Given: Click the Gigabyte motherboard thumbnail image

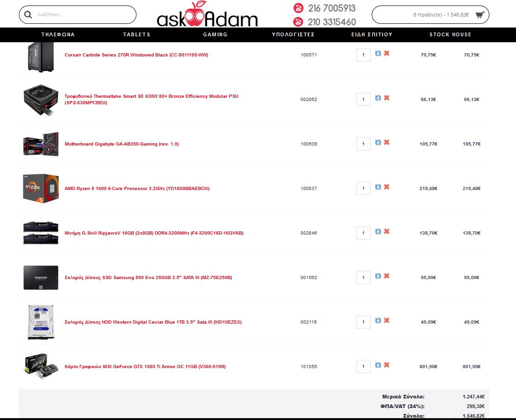Looking at the screenshot, I should tap(41, 144).
